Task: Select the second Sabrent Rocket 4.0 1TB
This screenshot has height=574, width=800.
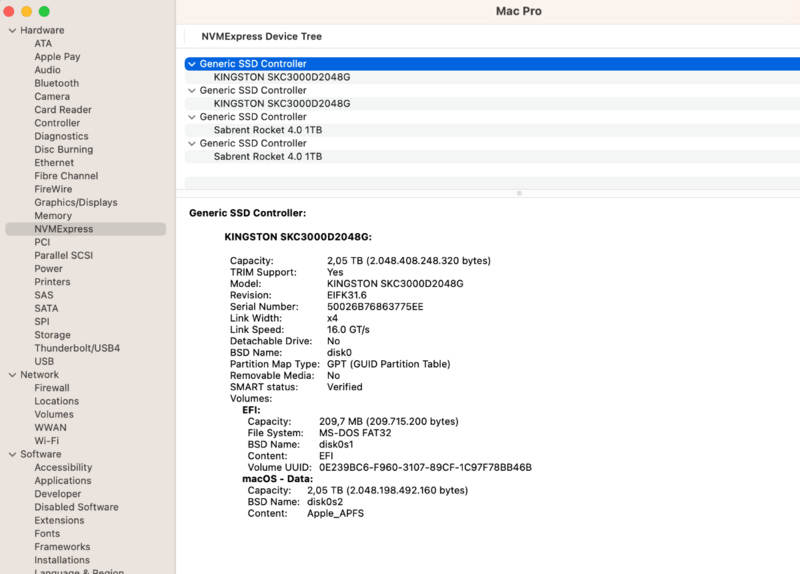Action: click(x=267, y=156)
